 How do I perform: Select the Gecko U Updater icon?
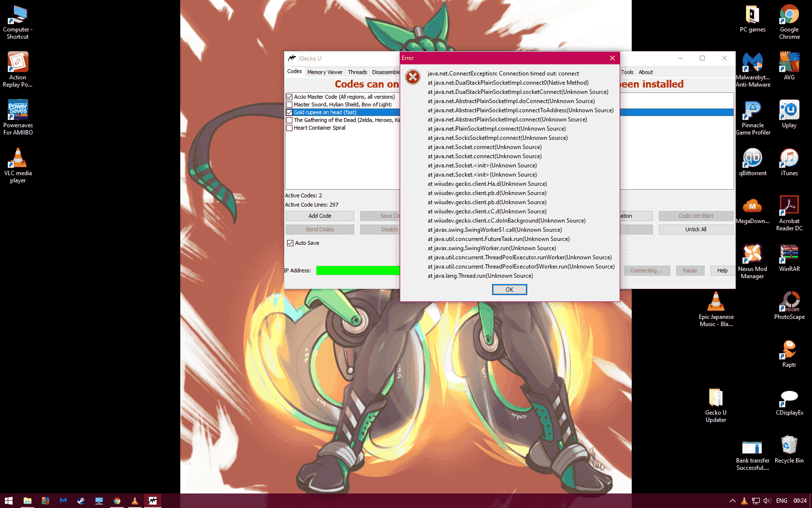[x=716, y=405]
